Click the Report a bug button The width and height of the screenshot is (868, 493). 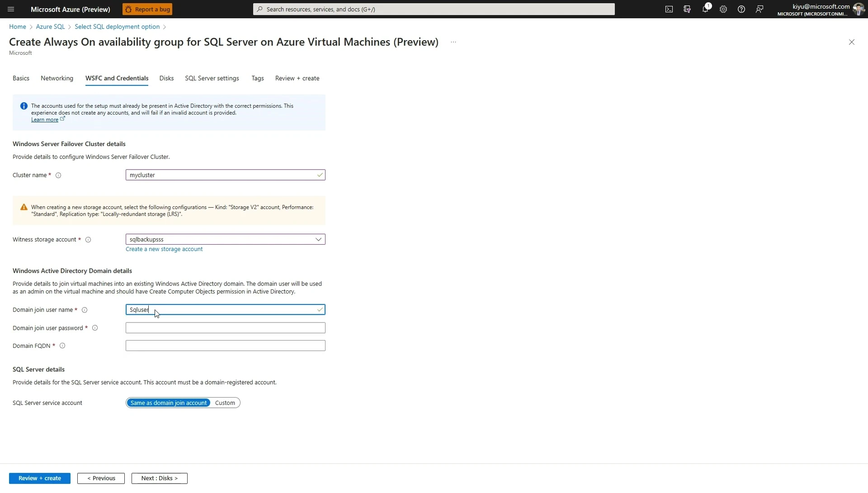[x=147, y=9]
